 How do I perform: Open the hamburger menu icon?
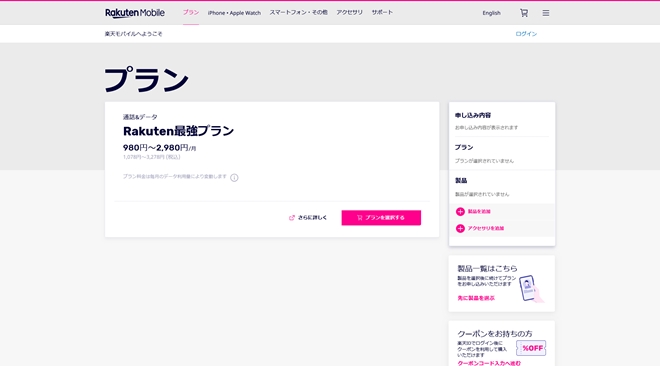[546, 13]
